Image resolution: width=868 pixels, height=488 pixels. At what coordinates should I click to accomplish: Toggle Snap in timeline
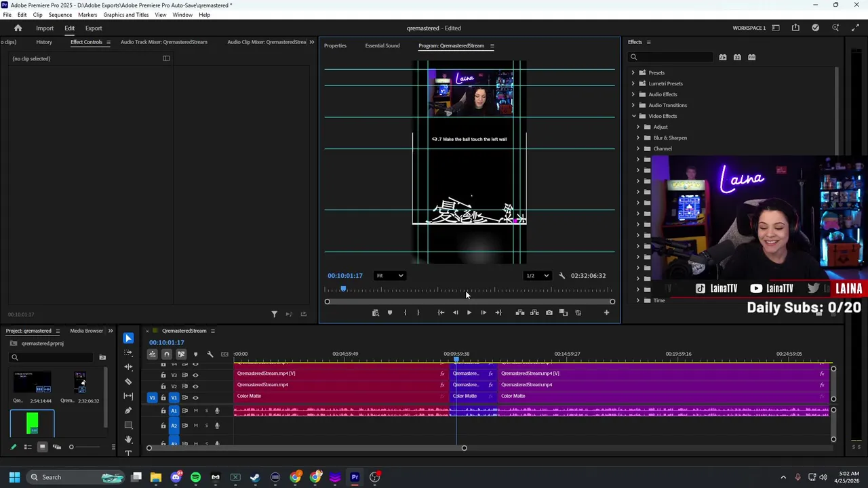click(x=167, y=354)
